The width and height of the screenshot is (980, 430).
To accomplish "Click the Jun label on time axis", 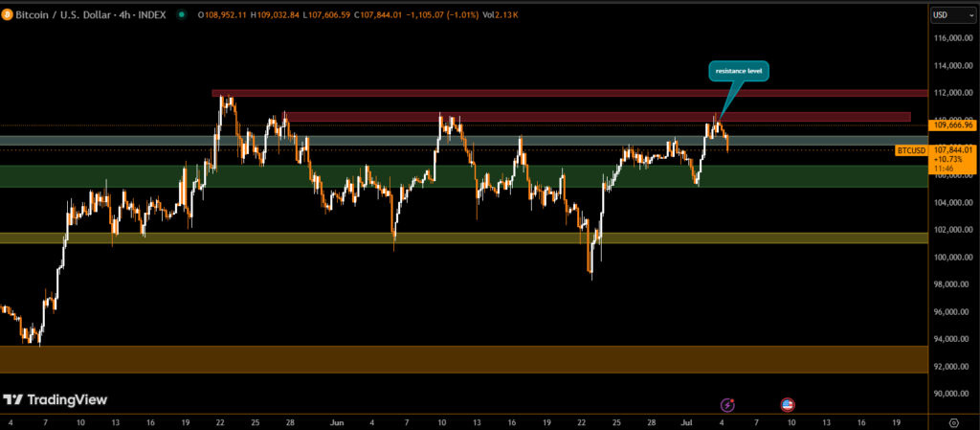I will pyautogui.click(x=336, y=421).
